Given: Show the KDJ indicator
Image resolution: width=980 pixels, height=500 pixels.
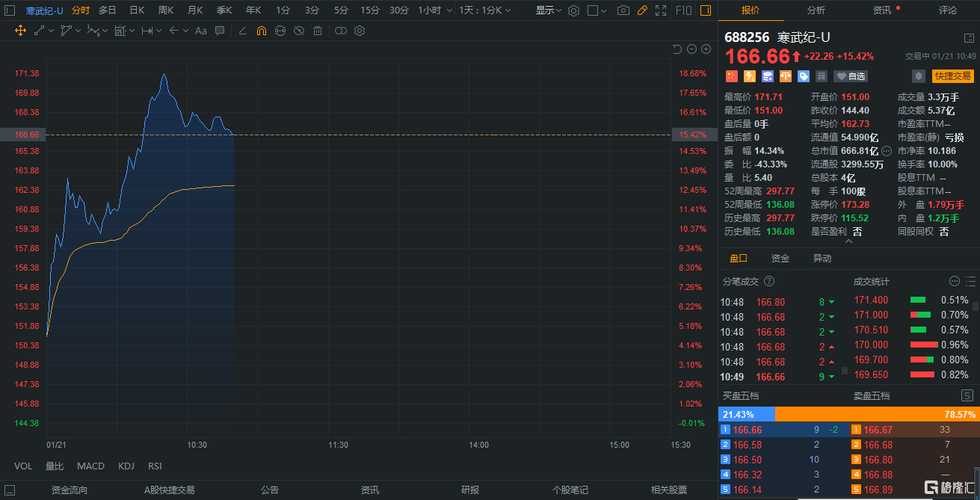Looking at the screenshot, I should pos(126,466).
